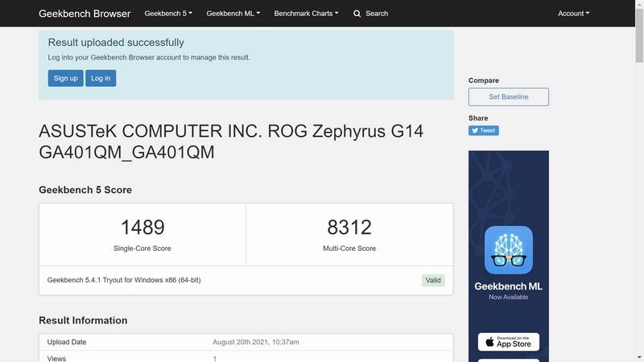Click the Log in button
Screen dimensions: 644x362
(x=101, y=78)
